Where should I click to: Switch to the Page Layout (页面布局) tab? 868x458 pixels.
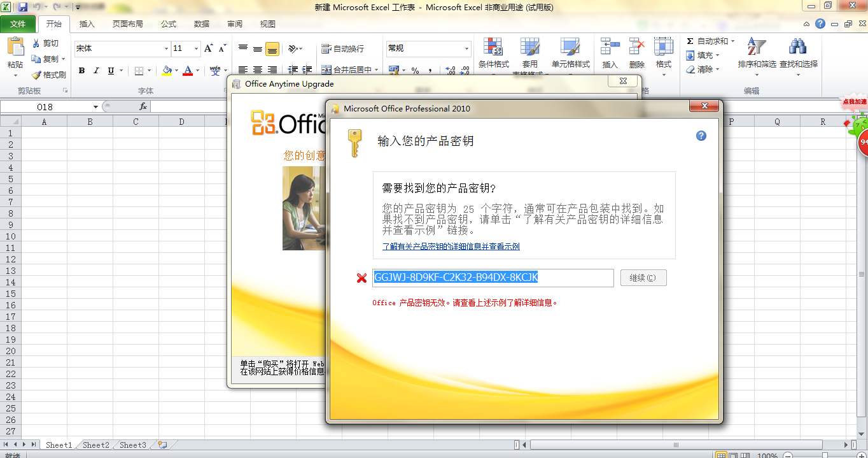tap(128, 24)
